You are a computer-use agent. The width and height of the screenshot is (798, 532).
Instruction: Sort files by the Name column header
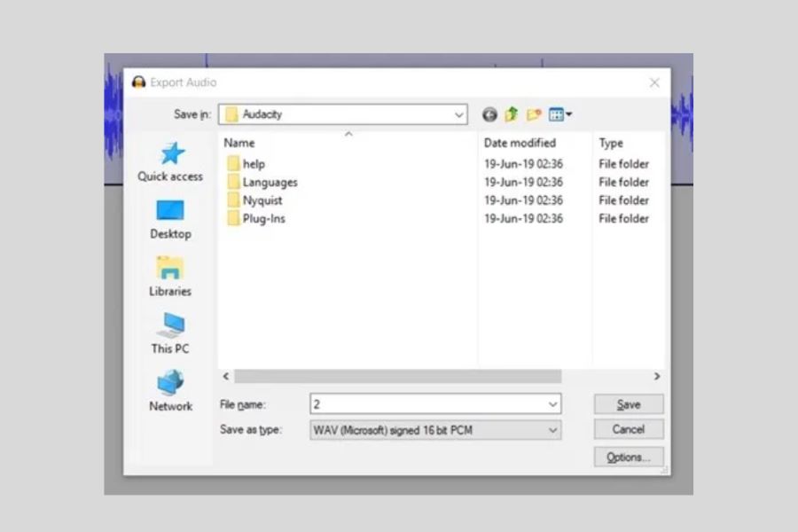(x=238, y=143)
